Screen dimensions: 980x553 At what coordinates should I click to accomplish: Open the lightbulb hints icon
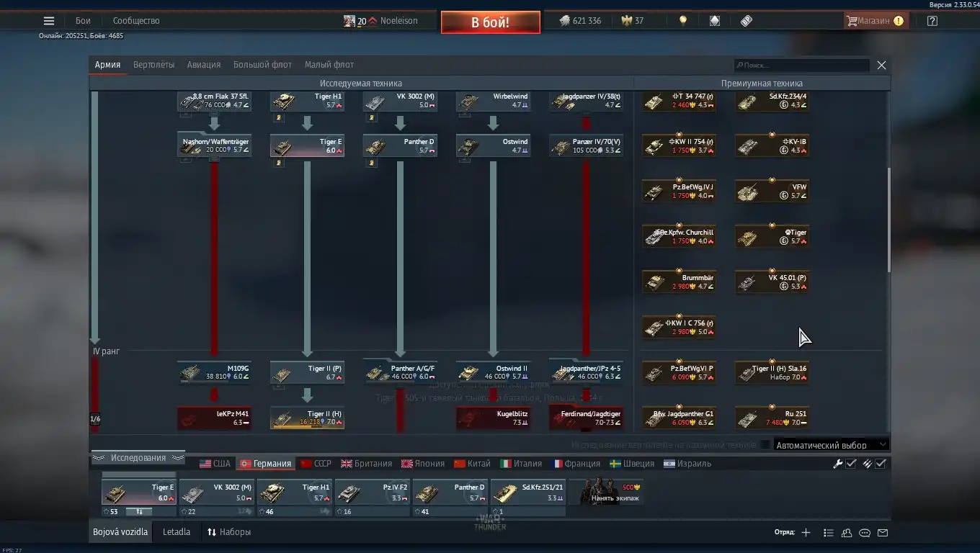point(683,21)
